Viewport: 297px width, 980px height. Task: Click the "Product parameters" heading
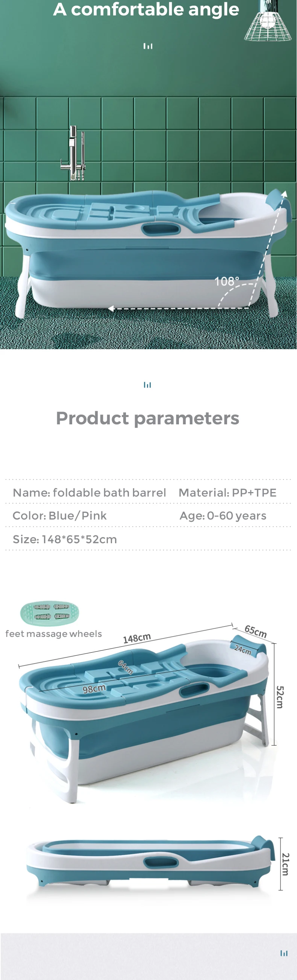[x=147, y=418]
